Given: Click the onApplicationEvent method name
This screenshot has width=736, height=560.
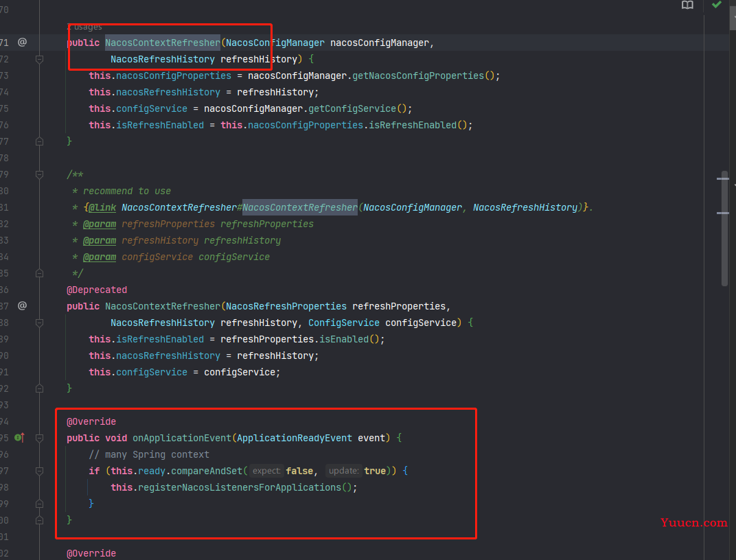Looking at the screenshot, I should [182, 438].
